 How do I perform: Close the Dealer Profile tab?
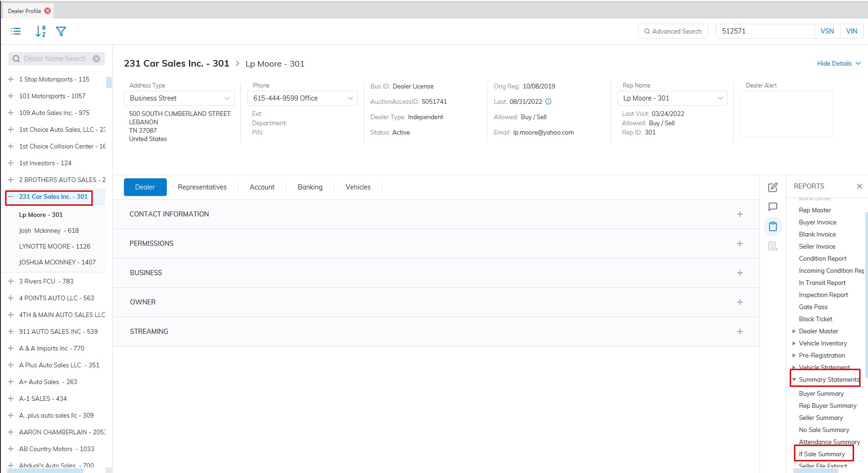pyautogui.click(x=48, y=11)
